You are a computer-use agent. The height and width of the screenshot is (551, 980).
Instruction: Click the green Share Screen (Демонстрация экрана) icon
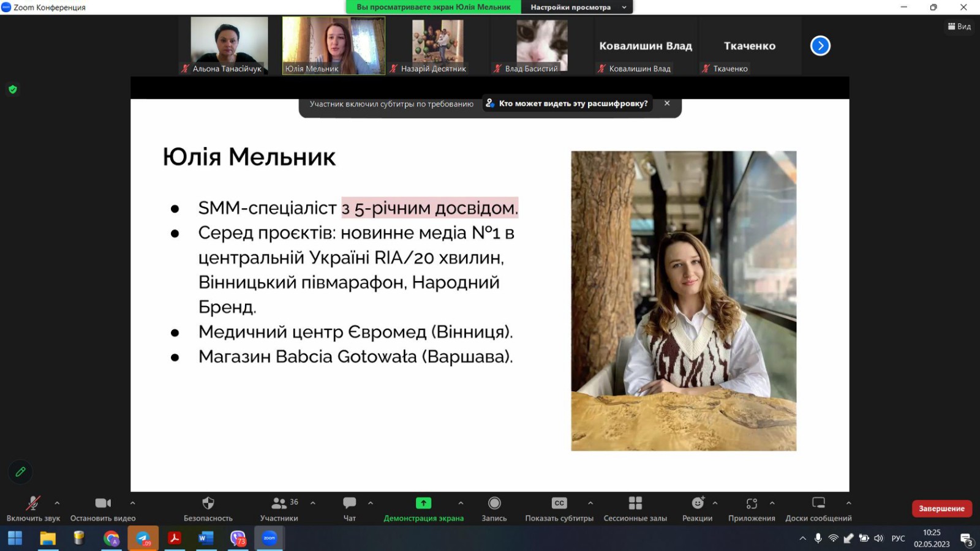pos(423,503)
